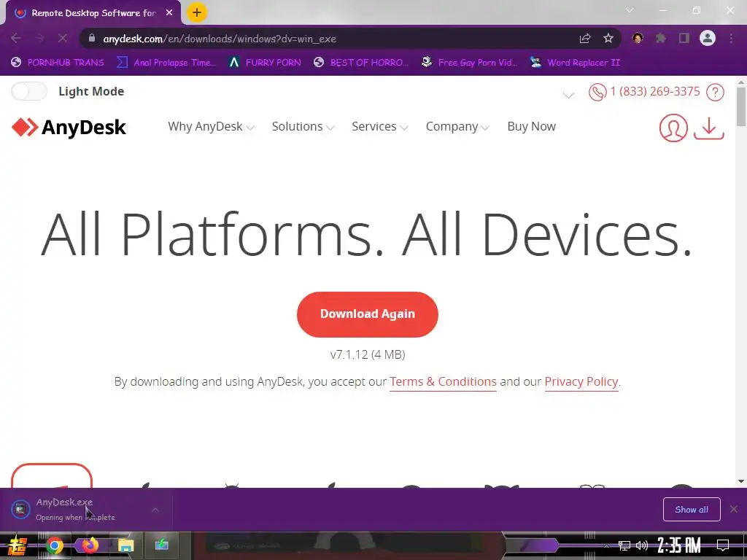Click the Download Again button

click(x=368, y=314)
